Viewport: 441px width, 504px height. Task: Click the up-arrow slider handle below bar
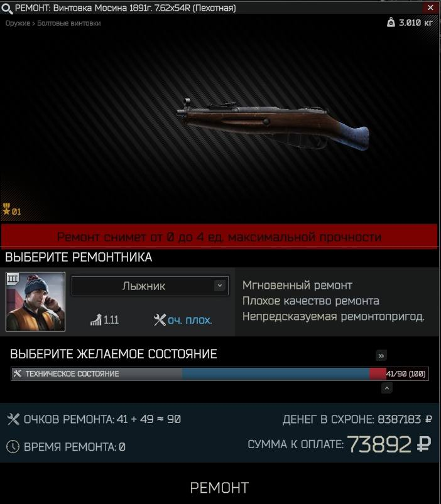click(x=386, y=389)
